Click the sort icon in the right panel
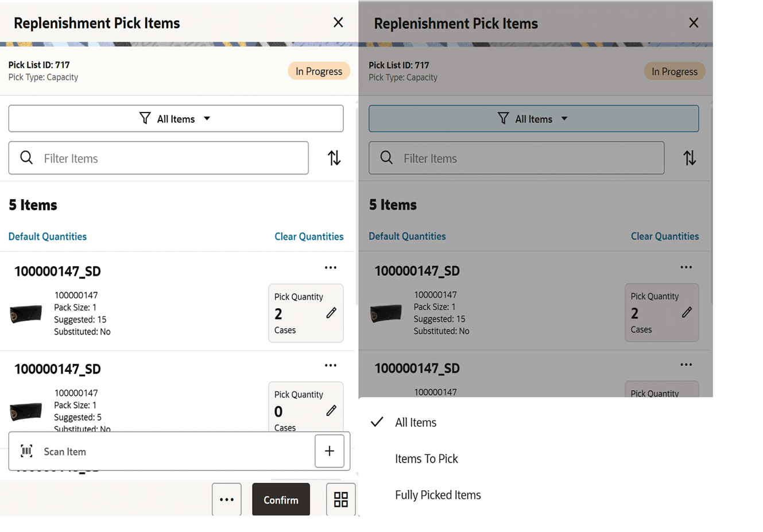Image resolution: width=763 pixels, height=532 pixels. (689, 158)
